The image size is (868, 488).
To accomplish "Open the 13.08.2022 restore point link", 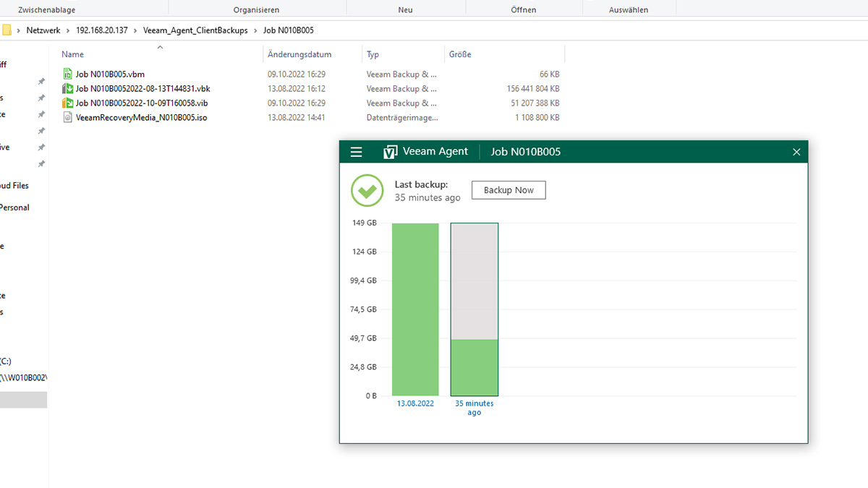I will [x=415, y=403].
